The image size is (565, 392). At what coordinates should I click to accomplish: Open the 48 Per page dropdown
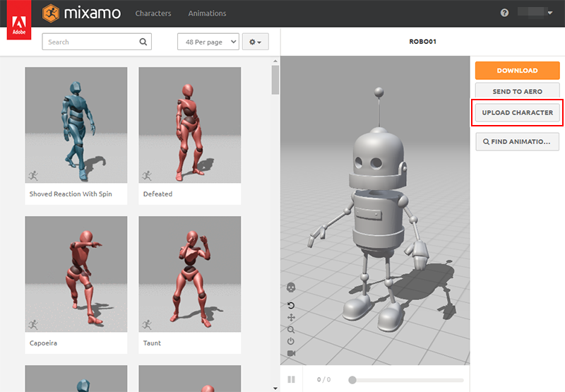click(208, 42)
